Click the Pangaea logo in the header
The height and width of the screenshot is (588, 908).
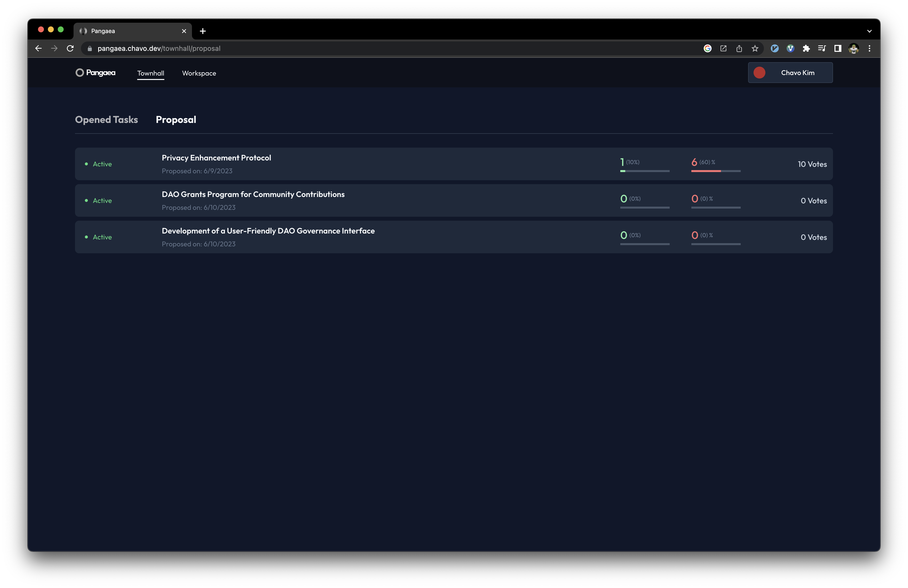(95, 73)
